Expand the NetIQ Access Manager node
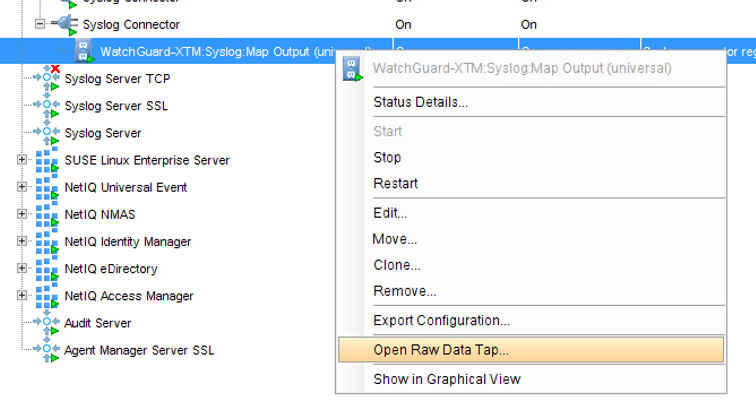 22,296
